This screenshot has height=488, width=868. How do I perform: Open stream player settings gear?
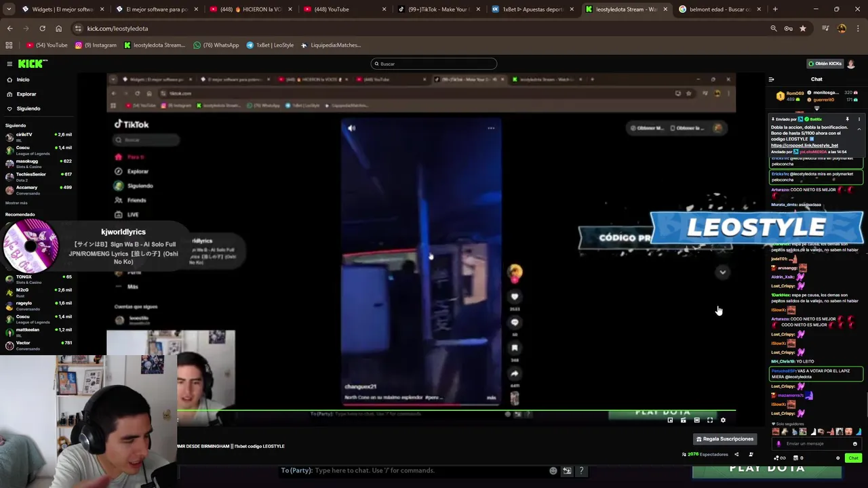point(723,420)
